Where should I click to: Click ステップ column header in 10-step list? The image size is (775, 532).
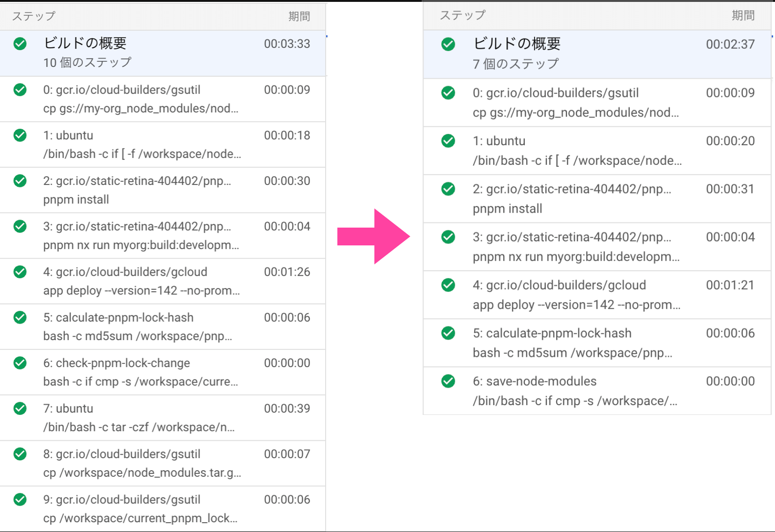click(x=34, y=16)
